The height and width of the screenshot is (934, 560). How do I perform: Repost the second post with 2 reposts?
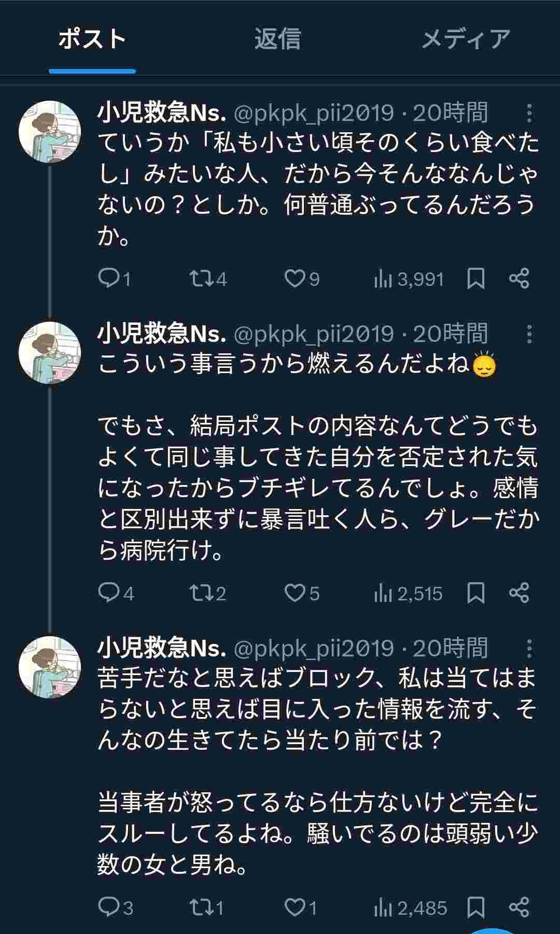tap(201, 593)
